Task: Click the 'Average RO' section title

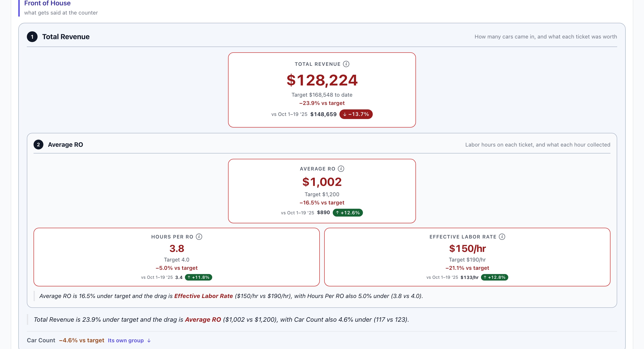Action: tap(66, 145)
